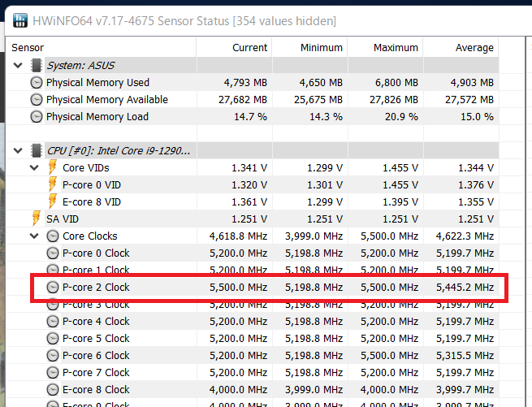
Task: Click the 1.361 V E-core 8 VID current
Action: coord(249,201)
